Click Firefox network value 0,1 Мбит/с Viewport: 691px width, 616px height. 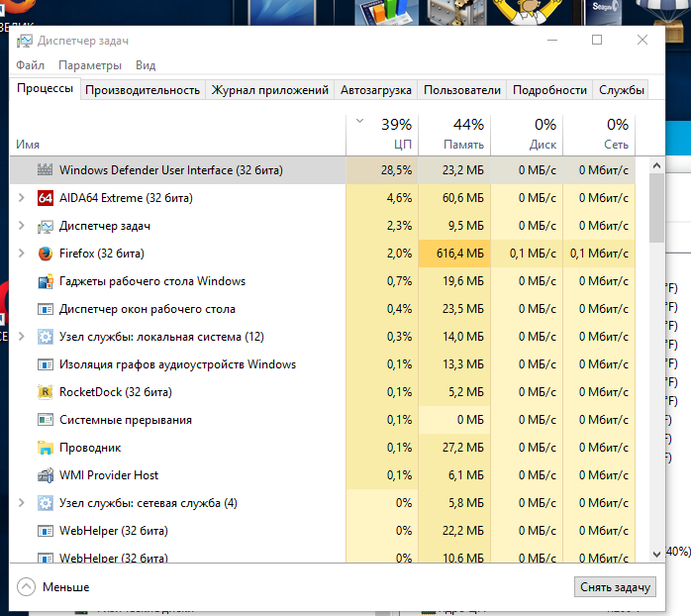pos(599,254)
